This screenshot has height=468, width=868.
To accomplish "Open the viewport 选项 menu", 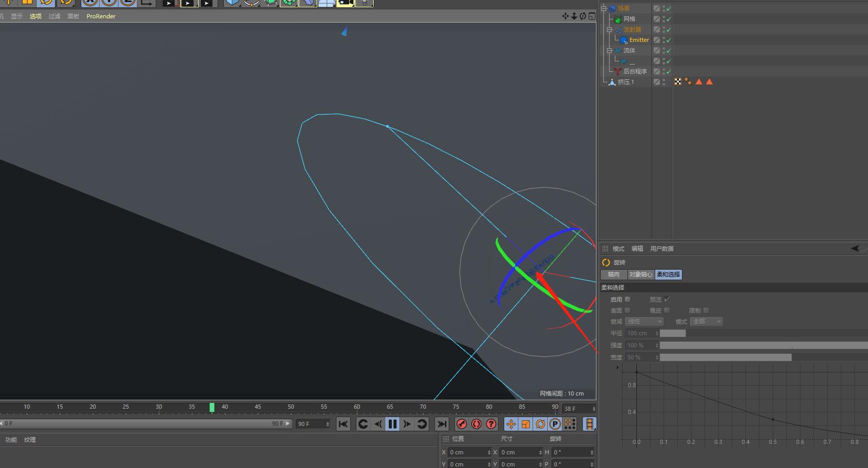I will click(x=36, y=16).
